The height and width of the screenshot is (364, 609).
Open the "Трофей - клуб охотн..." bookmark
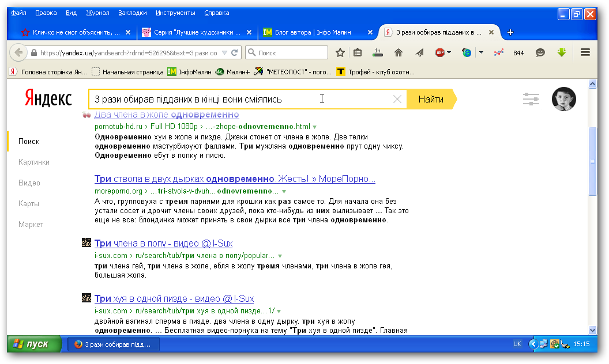click(375, 72)
